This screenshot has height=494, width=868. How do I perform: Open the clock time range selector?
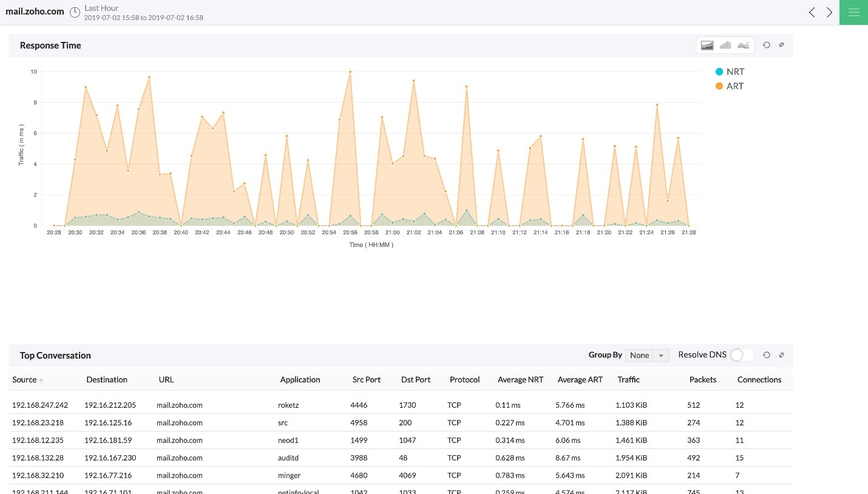tap(75, 13)
